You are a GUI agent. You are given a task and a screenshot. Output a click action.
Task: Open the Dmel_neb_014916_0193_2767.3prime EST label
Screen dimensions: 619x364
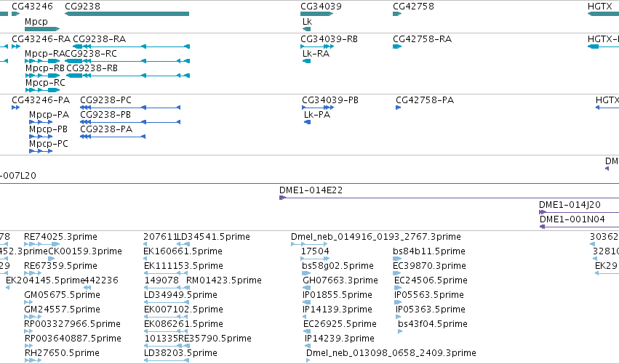tap(376, 237)
